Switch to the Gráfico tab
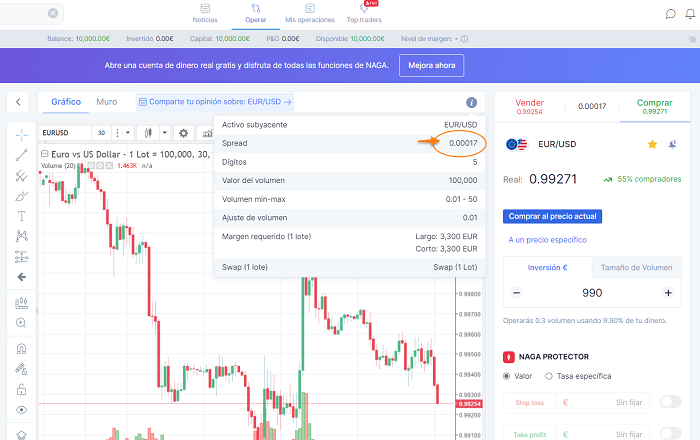This screenshot has width=700, height=440. pyautogui.click(x=66, y=102)
